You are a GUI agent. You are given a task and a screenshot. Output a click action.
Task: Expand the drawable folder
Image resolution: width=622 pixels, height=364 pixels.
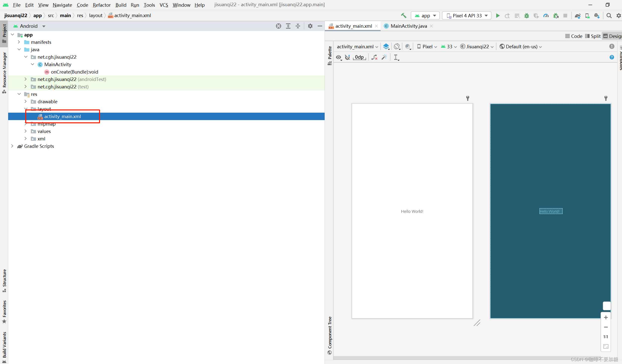coord(26,102)
